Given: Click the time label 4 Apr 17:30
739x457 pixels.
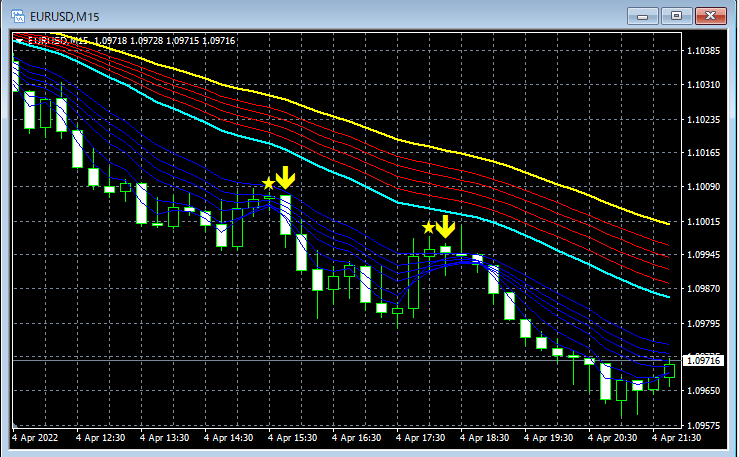Looking at the screenshot, I should (420, 438).
